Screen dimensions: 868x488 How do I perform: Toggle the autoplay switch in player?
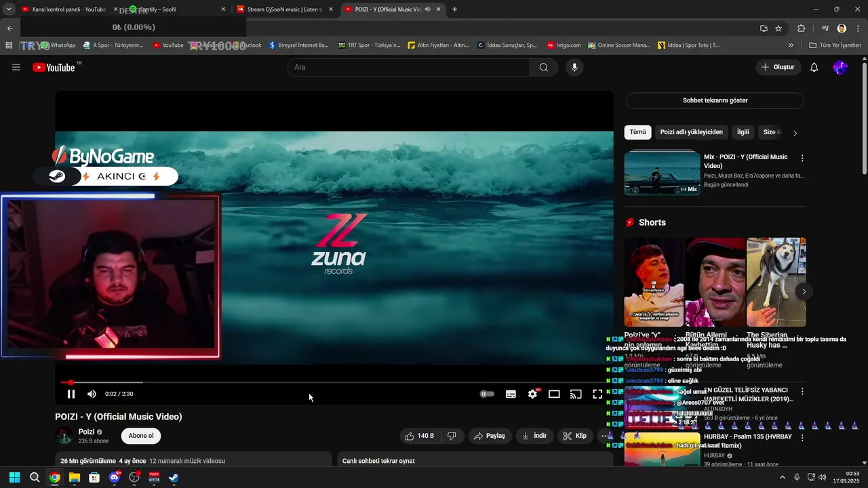[x=487, y=394]
